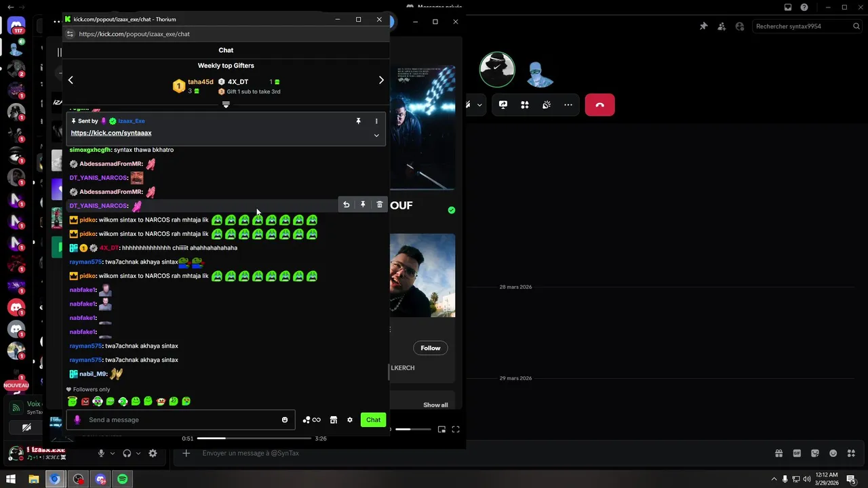Open the emoji picker in Kick chat

[x=285, y=420]
